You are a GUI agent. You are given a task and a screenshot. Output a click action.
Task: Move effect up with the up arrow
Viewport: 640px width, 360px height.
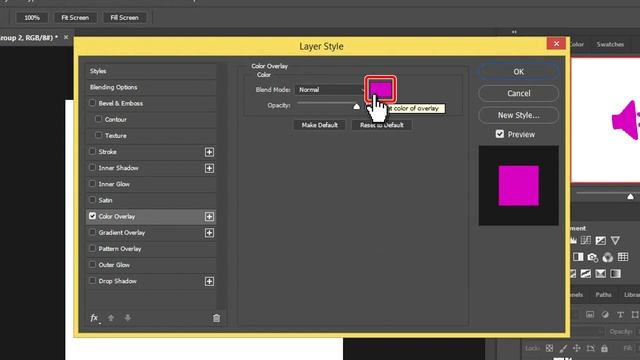111,318
